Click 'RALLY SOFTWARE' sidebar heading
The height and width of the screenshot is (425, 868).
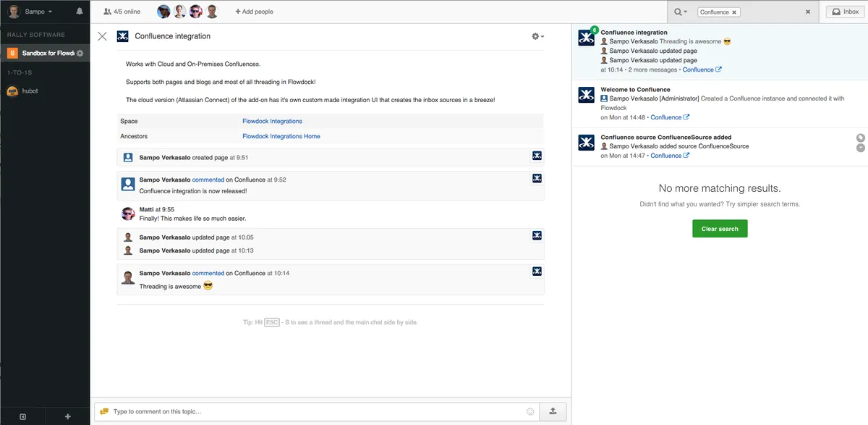36,35
